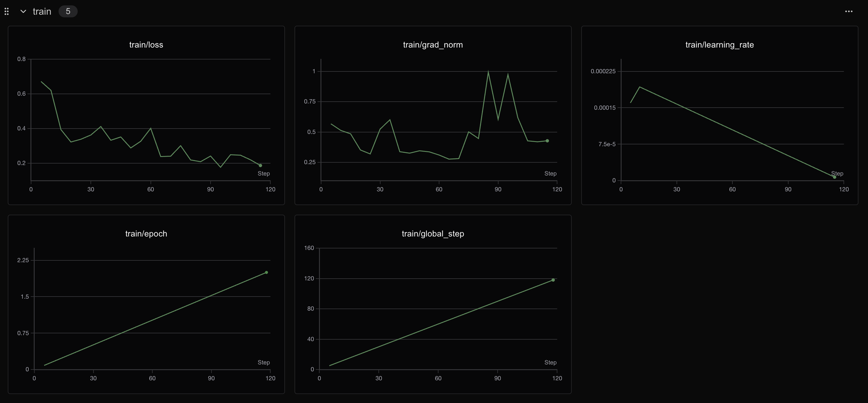
Task: Click the Step axis label in train/global_step
Action: pos(550,363)
